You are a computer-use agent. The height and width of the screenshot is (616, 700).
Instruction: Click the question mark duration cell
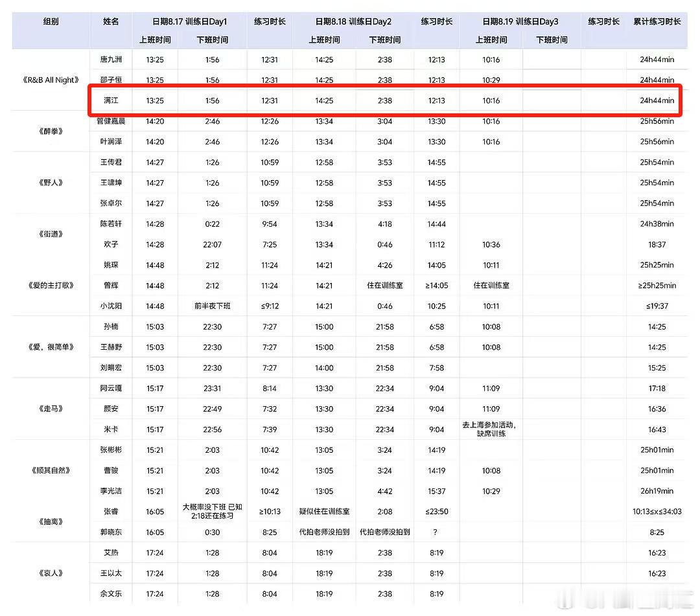pyautogui.click(x=435, y=532)
